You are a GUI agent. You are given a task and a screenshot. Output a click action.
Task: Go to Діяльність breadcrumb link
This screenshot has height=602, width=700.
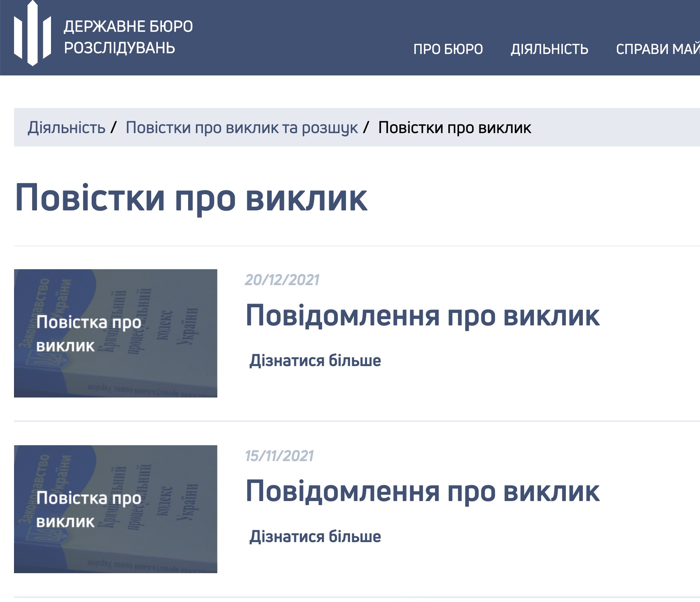click(67, 128)
